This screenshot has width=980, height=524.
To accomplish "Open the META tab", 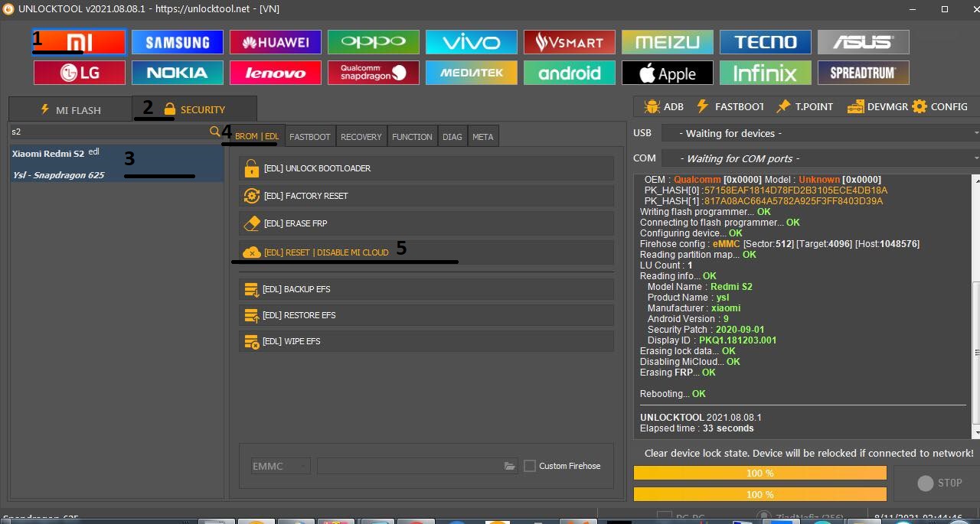I will click(x=483, y=136).
